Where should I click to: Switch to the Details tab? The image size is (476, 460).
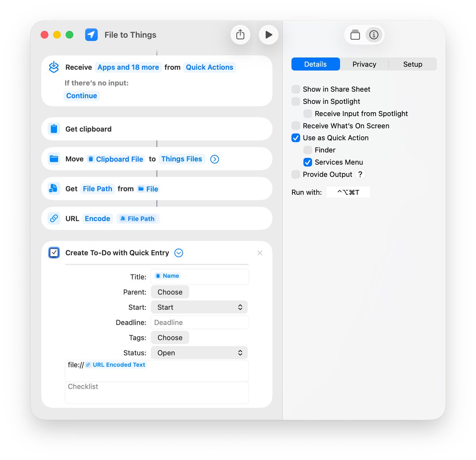(316, 64)
